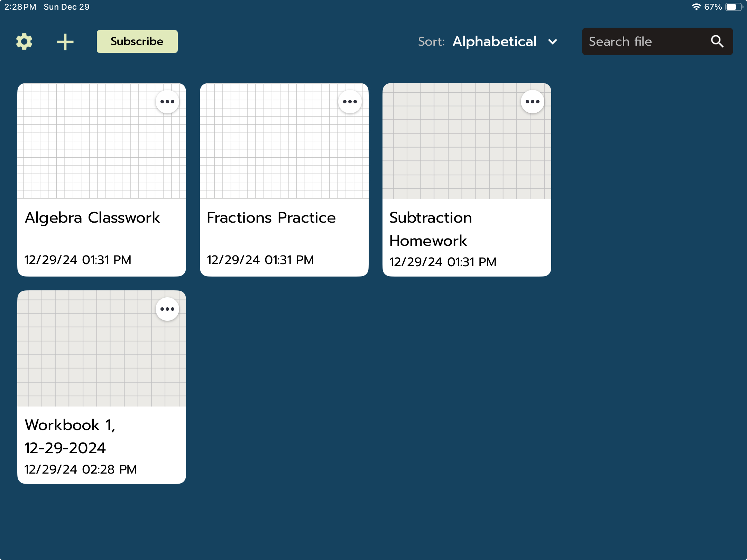Image resolution: width=747 pixels, height=560 pixels.
Task: Click the Subscribe button
Action: click(137, 41)
